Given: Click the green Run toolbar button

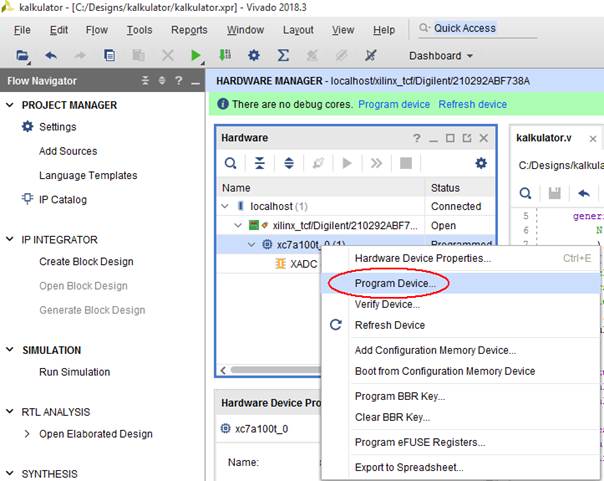Looking at the screenshot, I should click(x=196, y=55).
